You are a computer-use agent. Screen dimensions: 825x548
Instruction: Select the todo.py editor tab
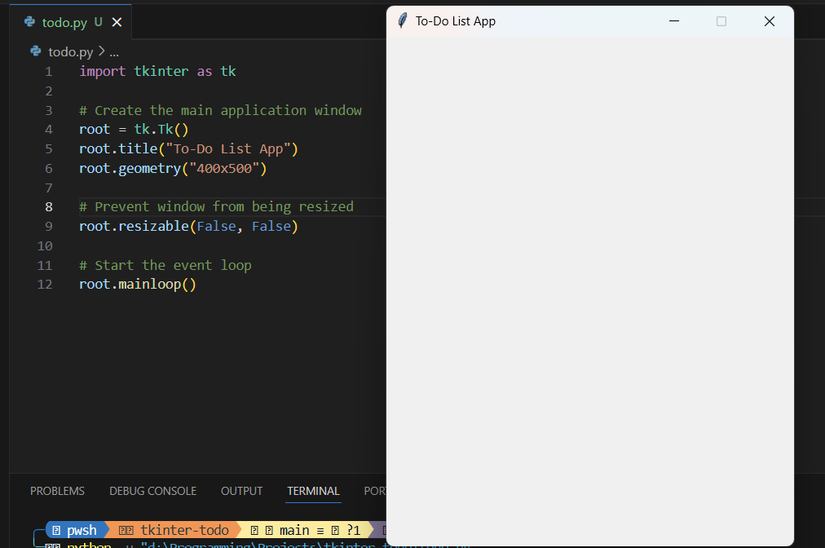click(71, 22)
